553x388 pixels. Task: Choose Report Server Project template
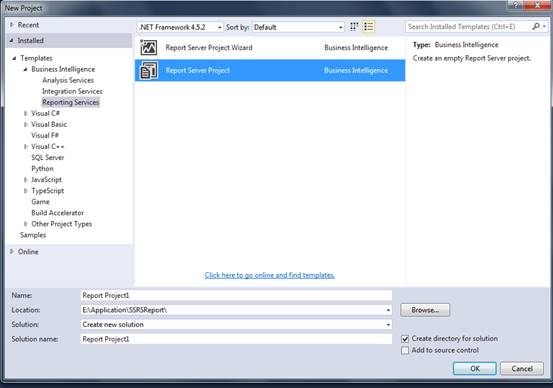(270, 70)
